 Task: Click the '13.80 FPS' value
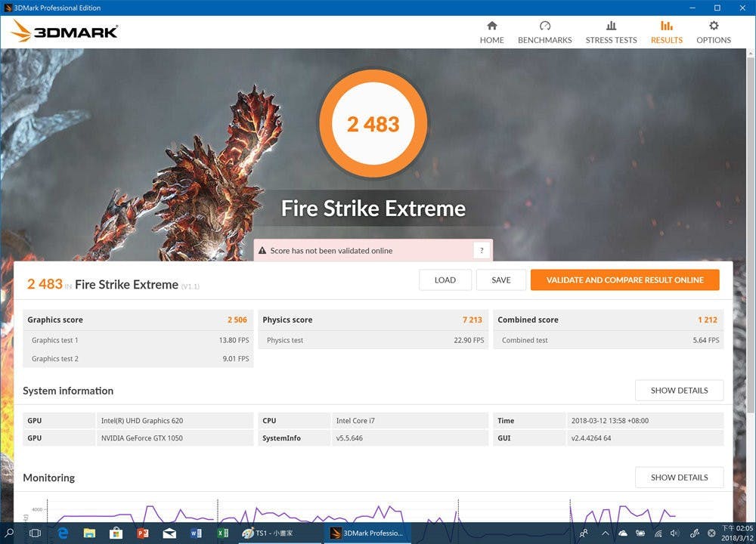(234, 340)
